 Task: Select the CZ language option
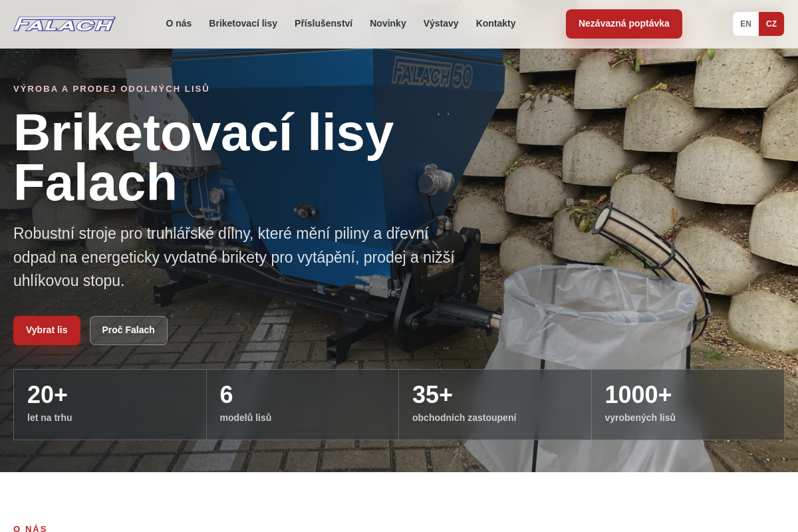(x=771, y=24)
